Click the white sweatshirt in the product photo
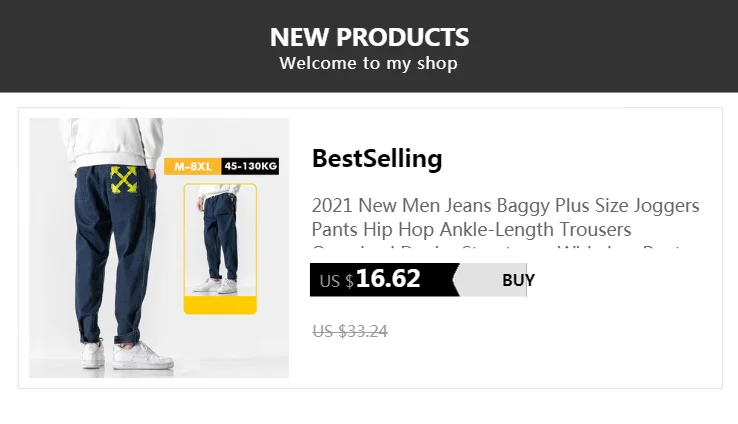This screenshot has height=424, width=738. [110, 137]
